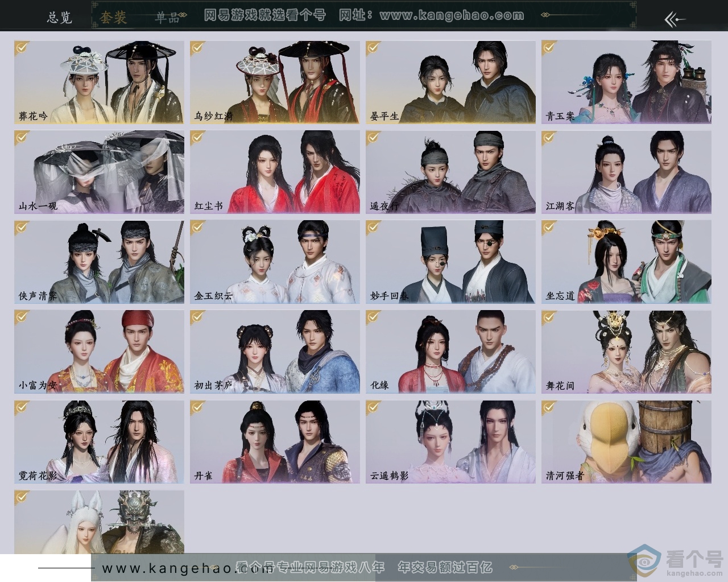The width and height of the screenshot is (728, 582).
Task: Pick the 云遥鹤影 outfit thumbnail
Action: click(x=450, y=442)
